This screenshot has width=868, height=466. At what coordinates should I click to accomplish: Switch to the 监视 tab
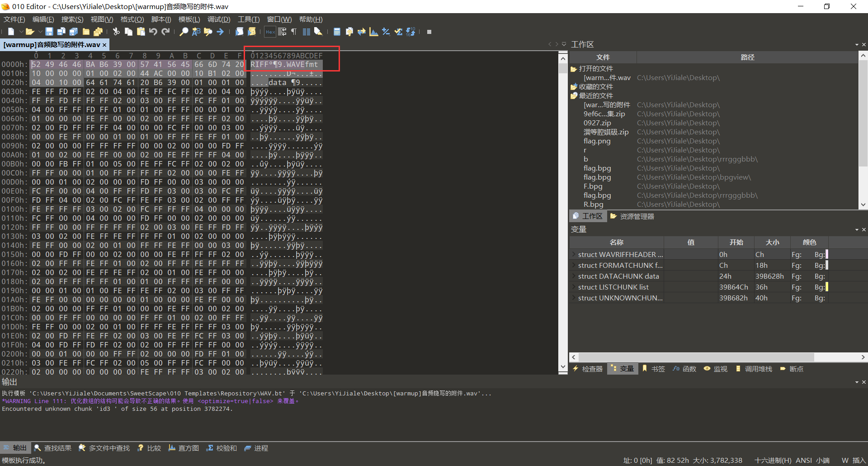coord(716,369)
